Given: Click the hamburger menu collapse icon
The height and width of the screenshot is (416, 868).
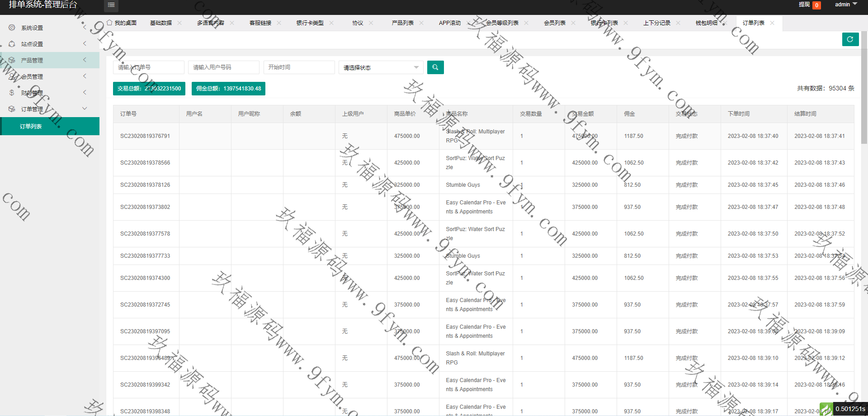Looking at the screenshot, I should pyautogui.click(x=111, y=5).
